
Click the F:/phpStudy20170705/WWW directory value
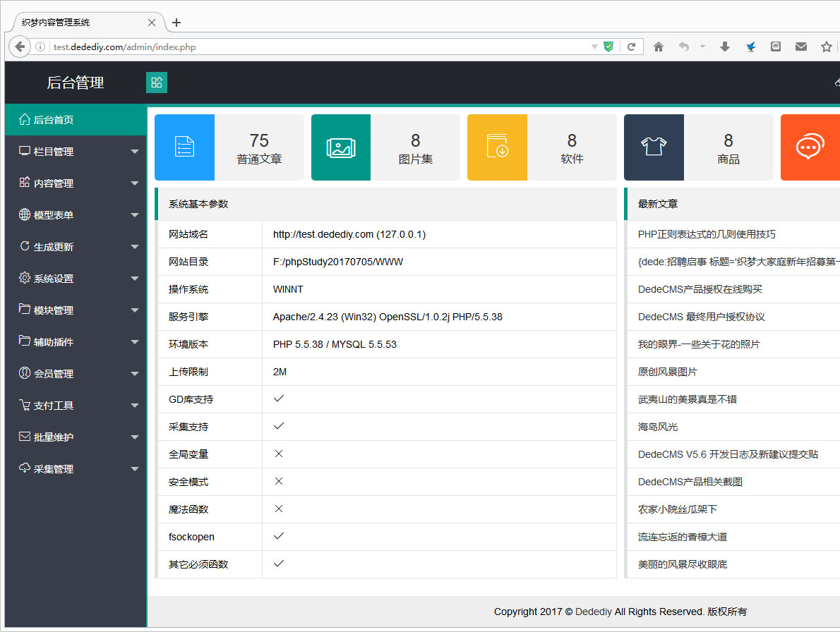click(338, 262)
